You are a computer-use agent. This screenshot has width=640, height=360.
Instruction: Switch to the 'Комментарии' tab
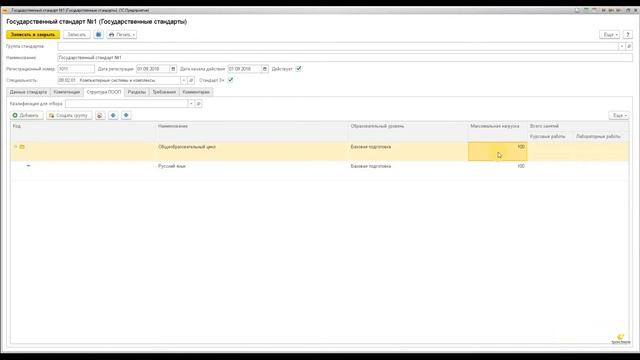[x=196, y=92]
